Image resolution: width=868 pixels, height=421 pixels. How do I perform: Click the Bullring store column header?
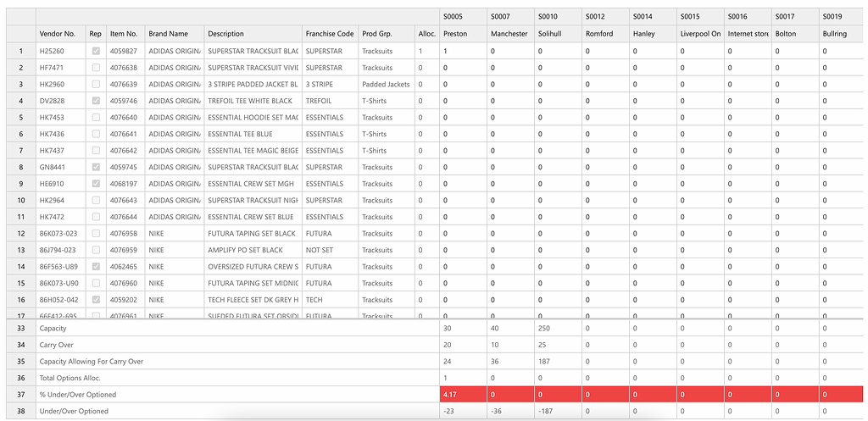click(x=843, y=34)
